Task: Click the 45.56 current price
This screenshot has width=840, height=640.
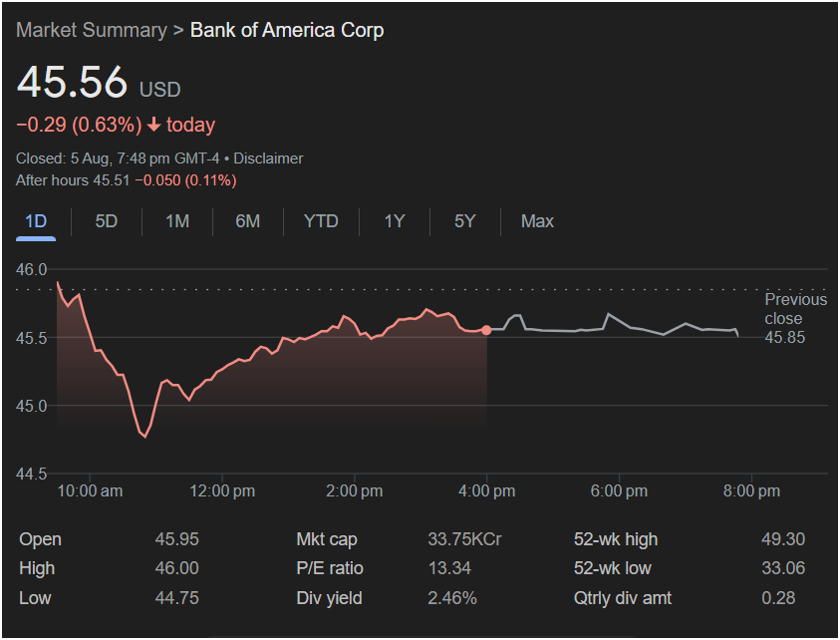Action: pyautogui.click(x=72, y=82)
